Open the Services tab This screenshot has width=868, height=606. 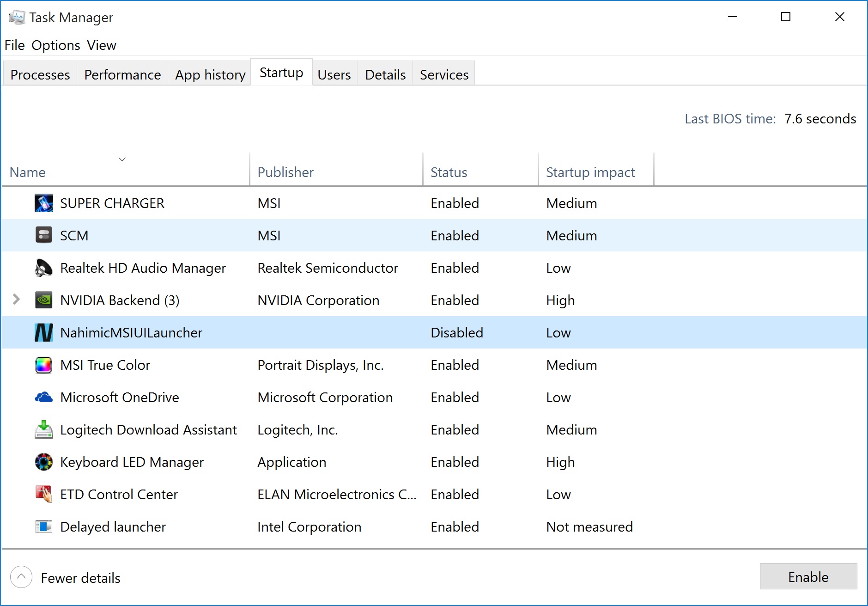tap(444, 74)
